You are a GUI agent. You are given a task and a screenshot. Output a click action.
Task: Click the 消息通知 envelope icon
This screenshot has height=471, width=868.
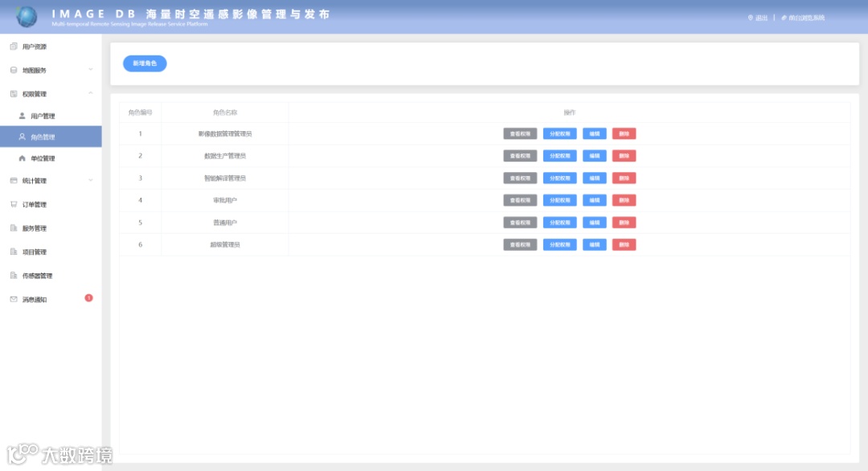pos(14,300)
